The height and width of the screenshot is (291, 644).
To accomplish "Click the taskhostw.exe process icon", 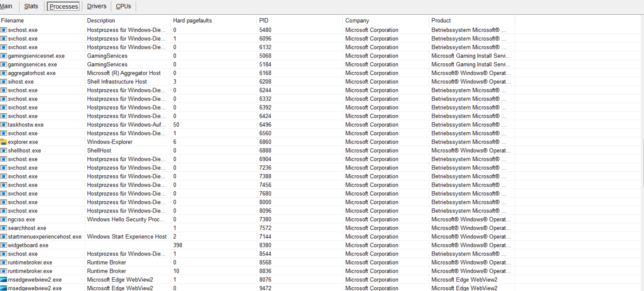I will [3, 125].
